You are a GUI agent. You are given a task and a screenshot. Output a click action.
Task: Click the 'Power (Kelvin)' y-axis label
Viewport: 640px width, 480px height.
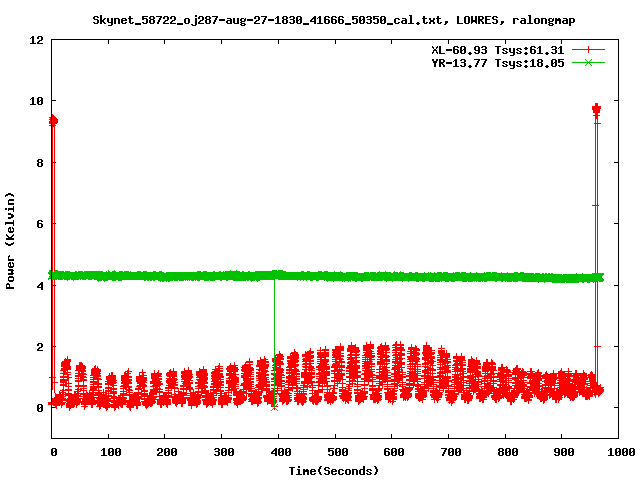(x=10, y=241)
